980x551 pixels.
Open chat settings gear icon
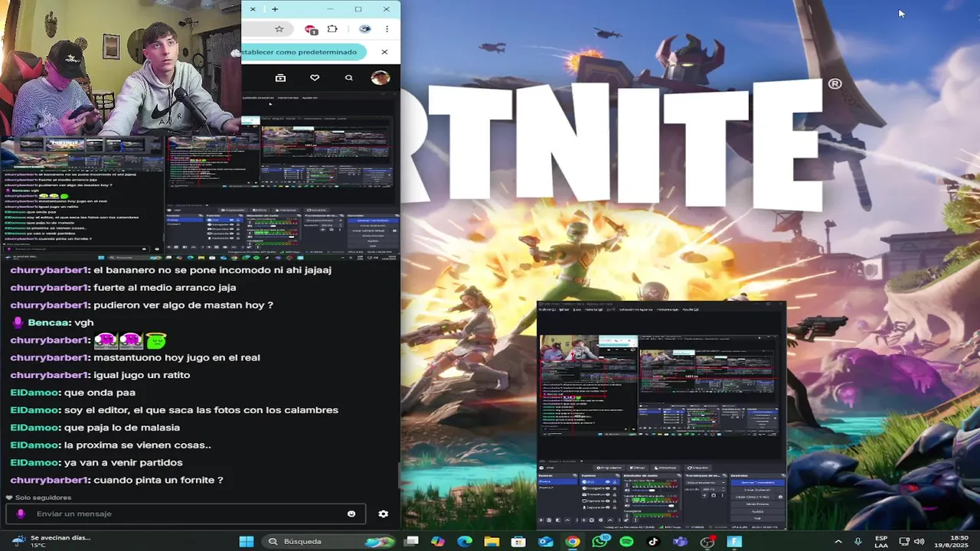coord(383,514)
